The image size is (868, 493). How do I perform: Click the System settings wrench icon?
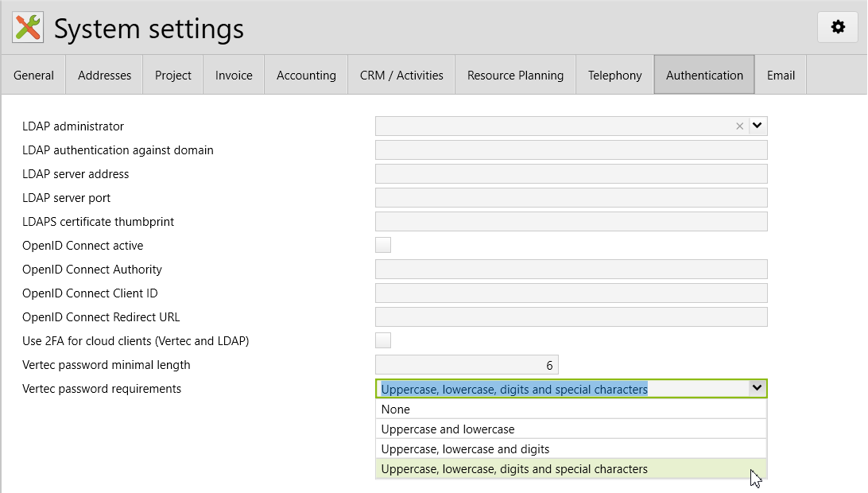point(28,28)
